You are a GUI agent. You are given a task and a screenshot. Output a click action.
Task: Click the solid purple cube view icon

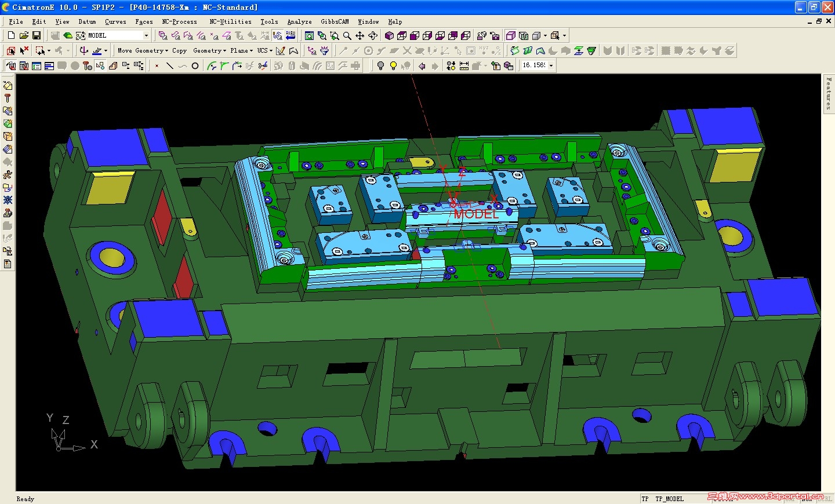coord(389,35)
